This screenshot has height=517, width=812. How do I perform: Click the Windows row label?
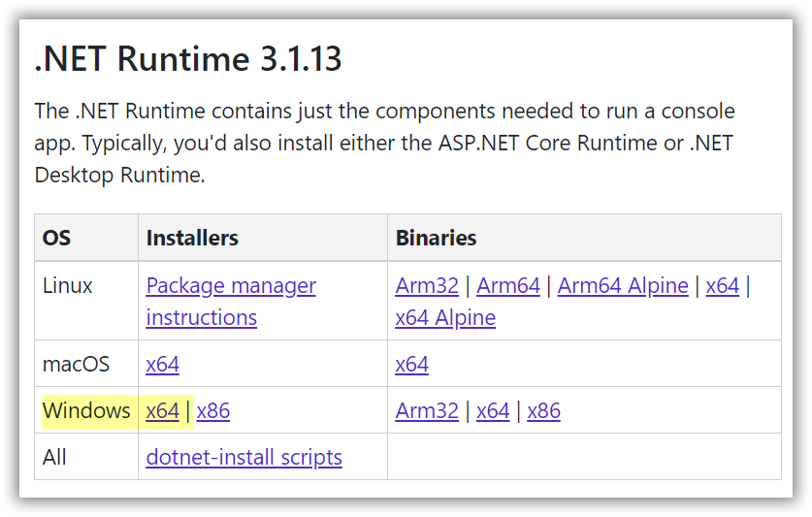click(86, 411)
